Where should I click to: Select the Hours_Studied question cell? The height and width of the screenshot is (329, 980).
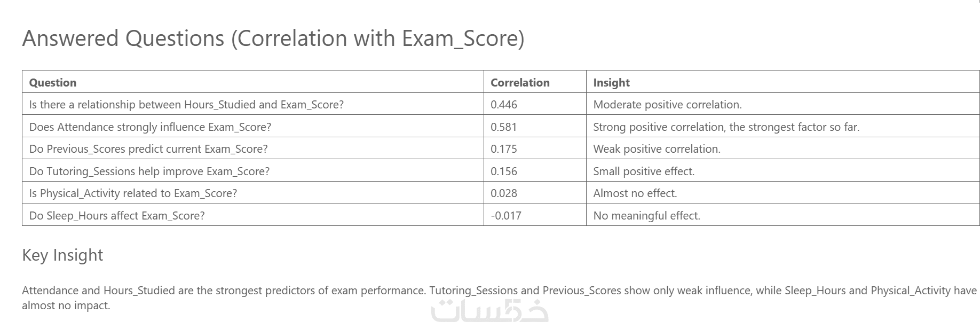[x=186, y=105]
